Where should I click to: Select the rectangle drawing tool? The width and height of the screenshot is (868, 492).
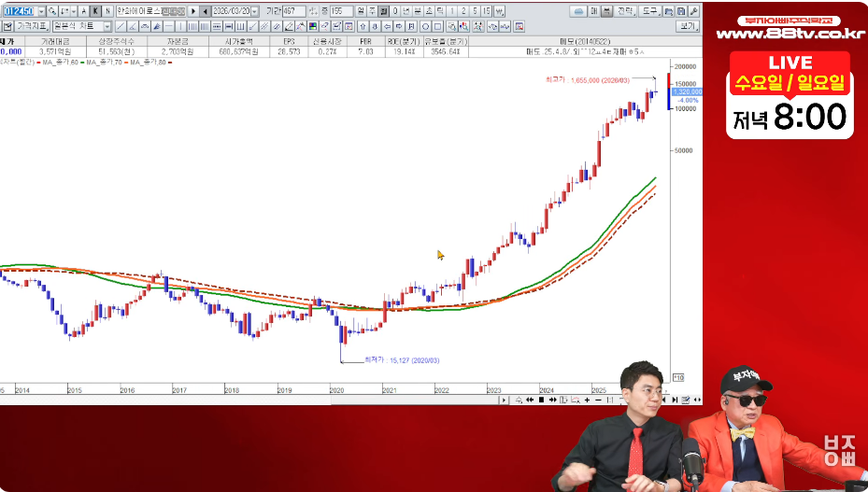437,26
